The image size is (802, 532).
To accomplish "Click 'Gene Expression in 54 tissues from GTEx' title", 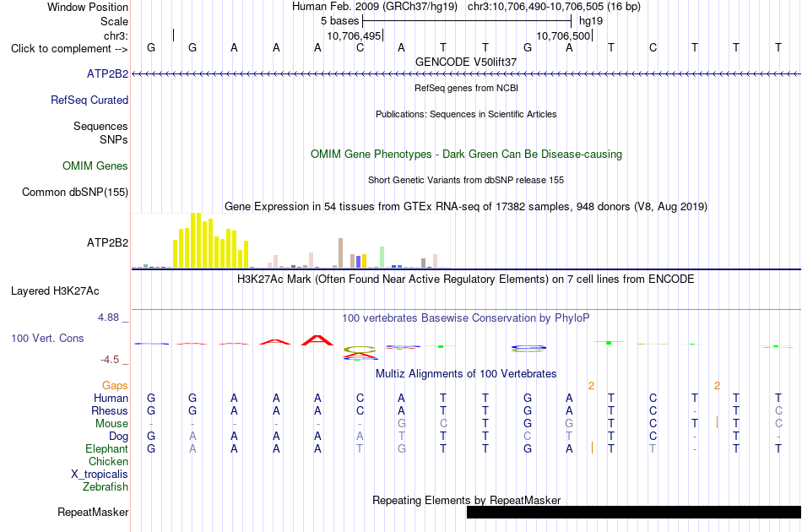I will pos(466,207).
